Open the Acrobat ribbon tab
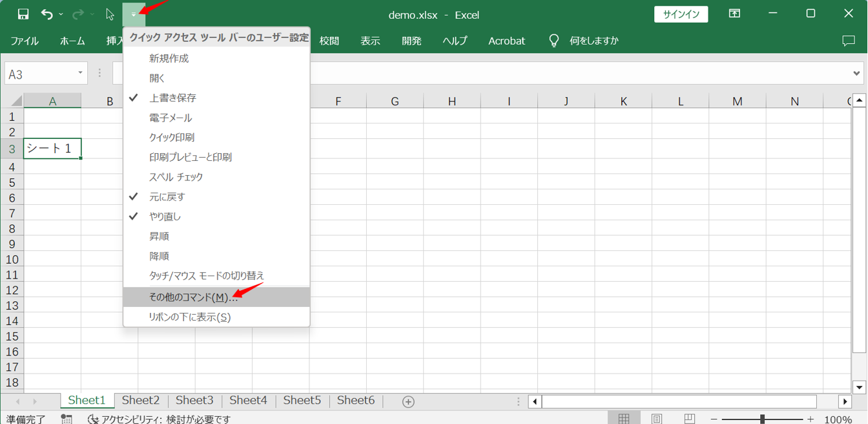 (x=507, y=41)
